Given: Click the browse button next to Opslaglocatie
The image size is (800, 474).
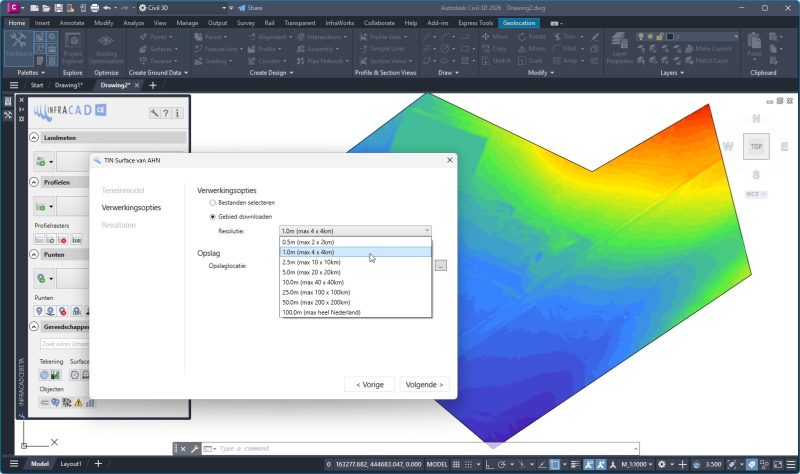Looking at the screenshot, I should (441, 265).
